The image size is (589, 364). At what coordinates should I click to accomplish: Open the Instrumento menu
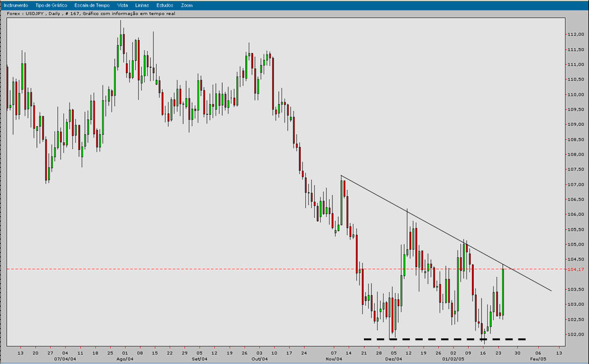point(18,4)
